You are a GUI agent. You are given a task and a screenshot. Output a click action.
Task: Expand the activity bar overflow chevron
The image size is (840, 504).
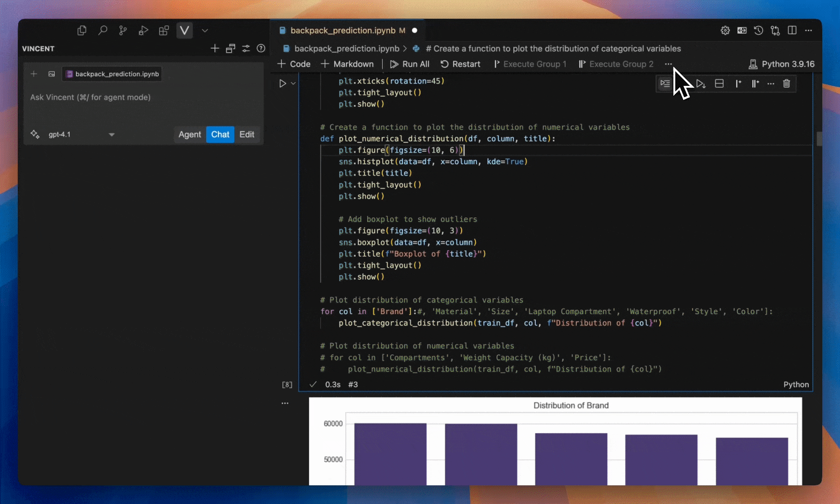click(205, 31)
